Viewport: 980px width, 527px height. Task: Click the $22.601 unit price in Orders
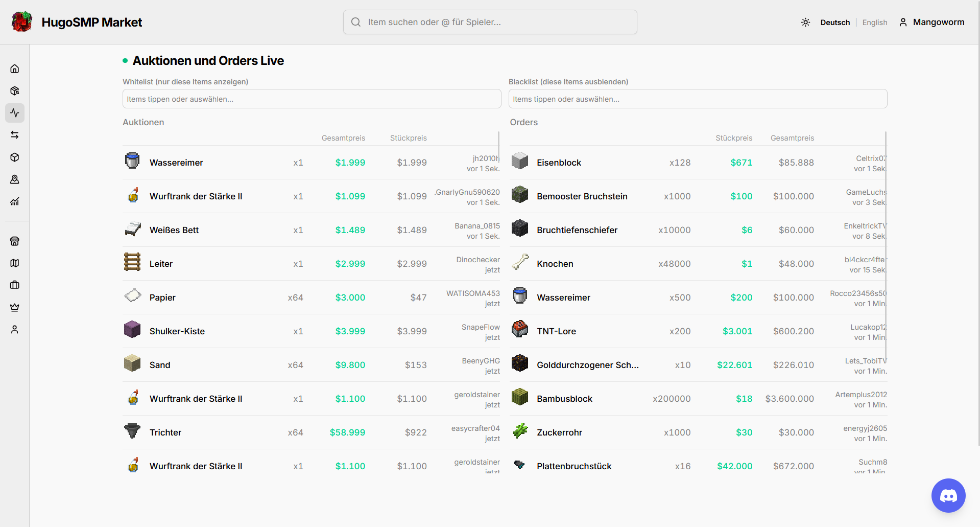734,365
